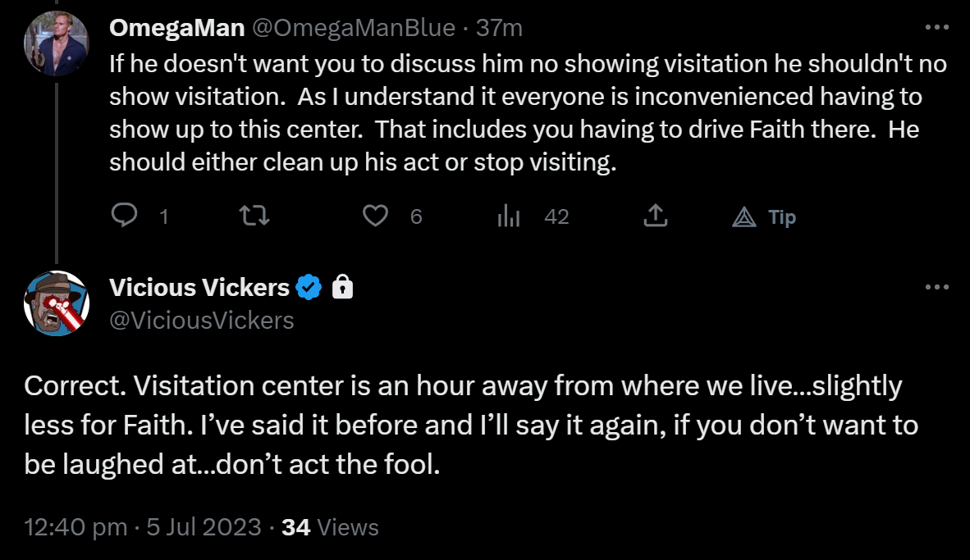The height and width of the screenshot is (560, 970).
Task: Open more options on Vicious Vickers tweet
Action: [x=936, y=287]
